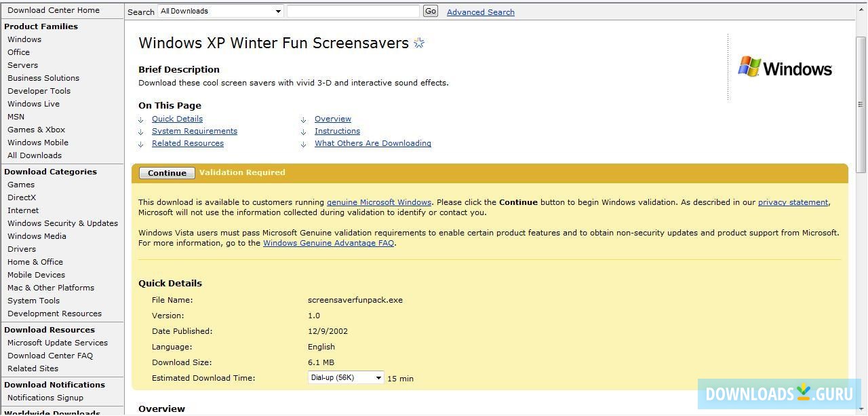Click the Product Families sidebar heading
Image resolution: width=868 pixels, height=416 pixels.
41,26
